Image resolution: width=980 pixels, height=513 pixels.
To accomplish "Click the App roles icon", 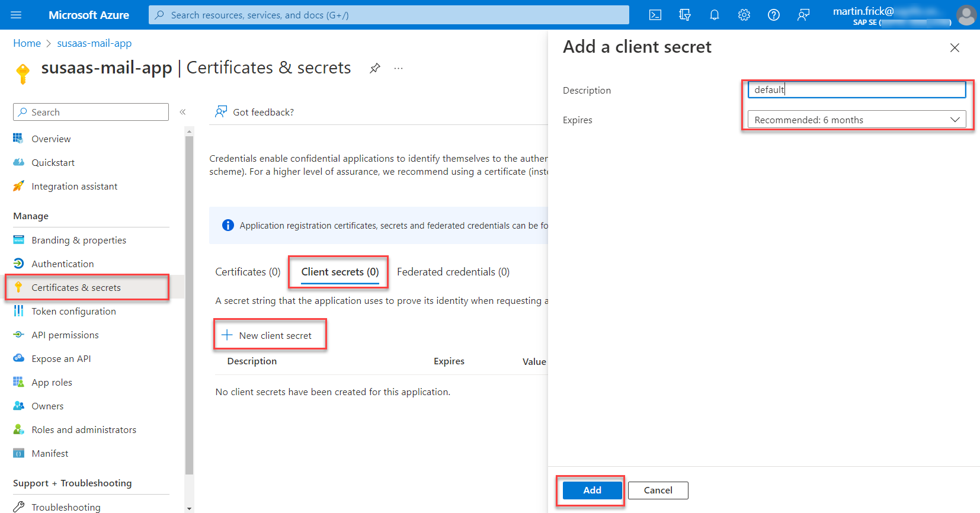I will tap(18, 382).
